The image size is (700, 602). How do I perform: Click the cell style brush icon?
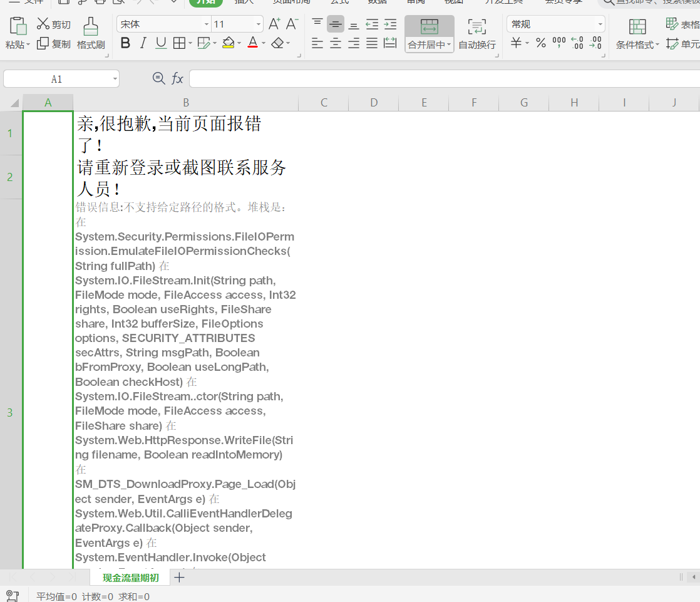(x=203, y=43)
